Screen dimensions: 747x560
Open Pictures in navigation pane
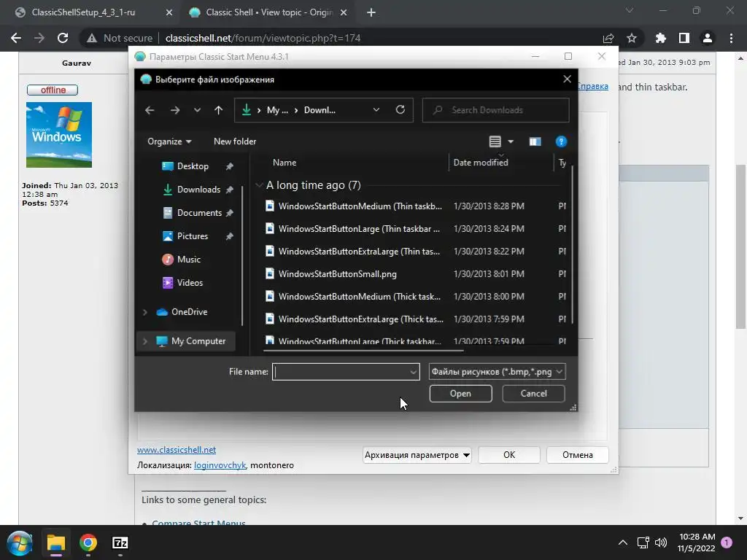[x=193, y=236]
